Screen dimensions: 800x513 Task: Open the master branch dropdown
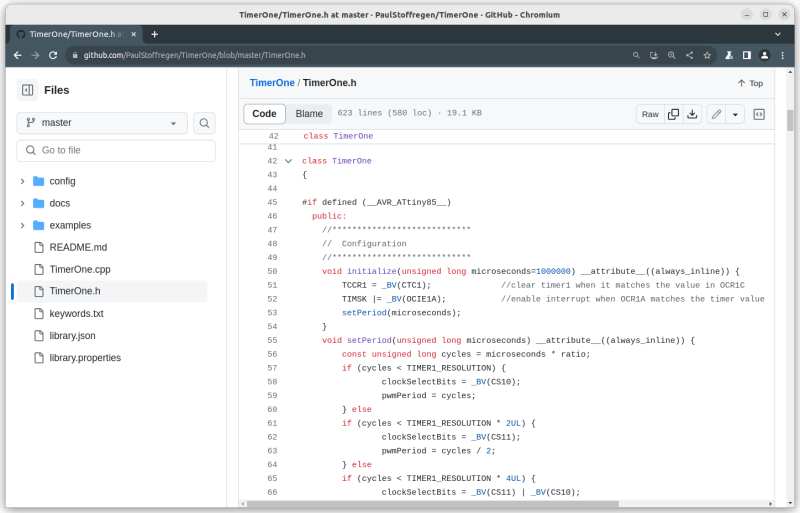pyautogui.click(x=102, y=123)
